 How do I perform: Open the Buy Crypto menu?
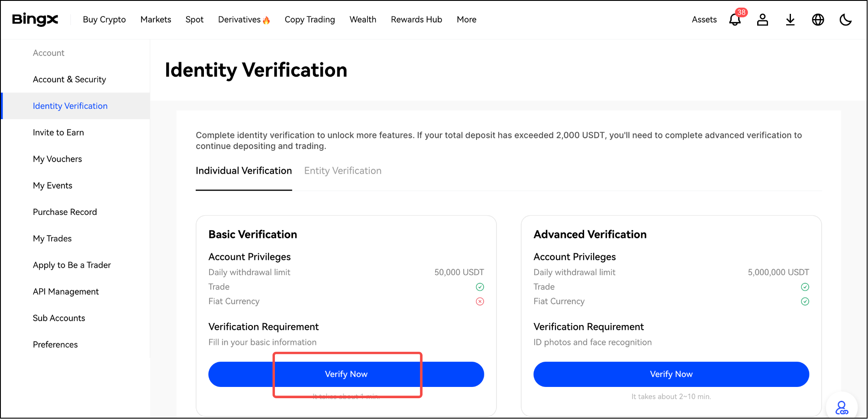pyautogui.click(x=104, y=19)
